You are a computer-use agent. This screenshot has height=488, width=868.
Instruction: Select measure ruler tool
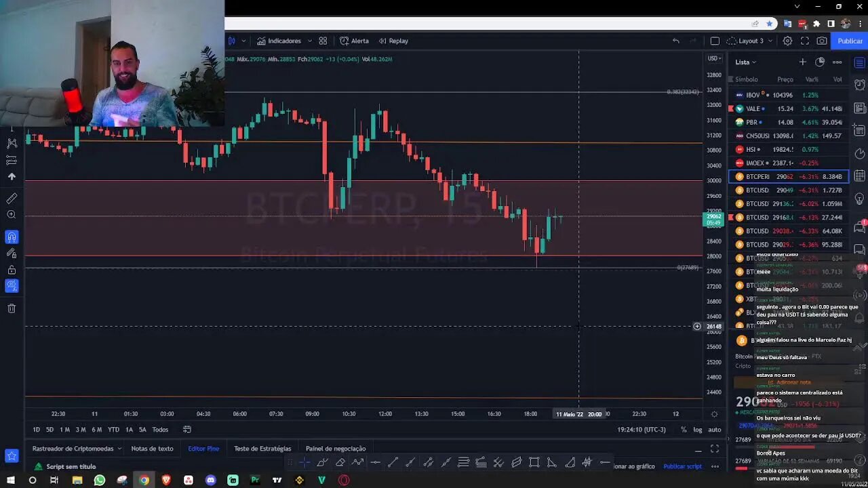pyautogui.click(x=12, y=199)
